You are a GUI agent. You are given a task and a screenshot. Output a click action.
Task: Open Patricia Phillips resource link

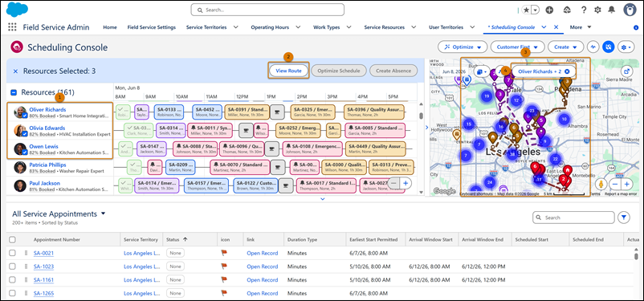tap(47, 165)
